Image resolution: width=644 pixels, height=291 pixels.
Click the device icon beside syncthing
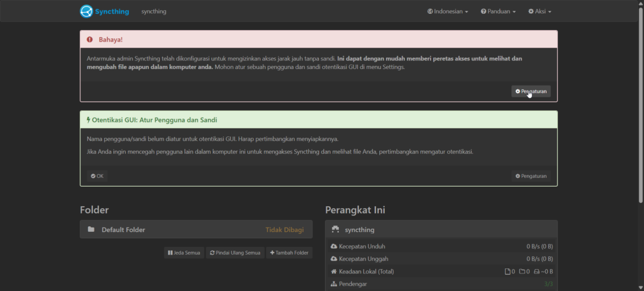tap(336, 229)
